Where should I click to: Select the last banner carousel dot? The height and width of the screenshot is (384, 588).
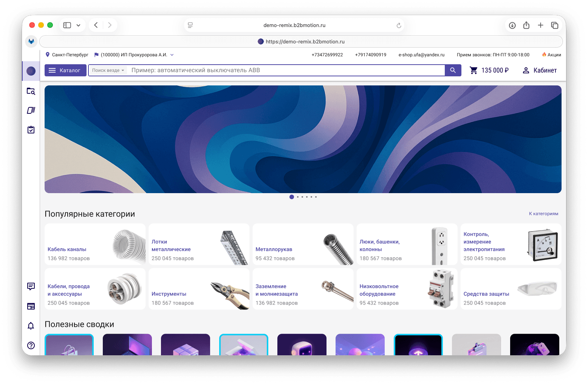316,197
